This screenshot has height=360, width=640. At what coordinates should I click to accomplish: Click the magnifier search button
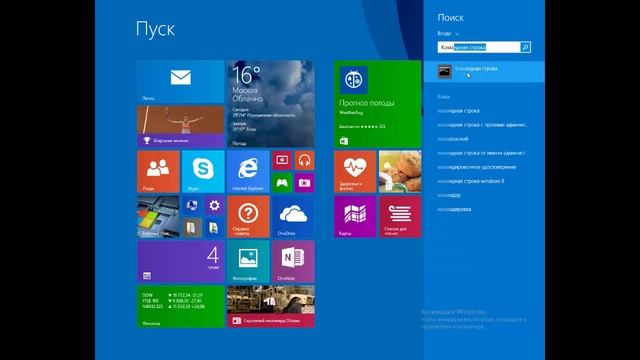pos(525,47)
